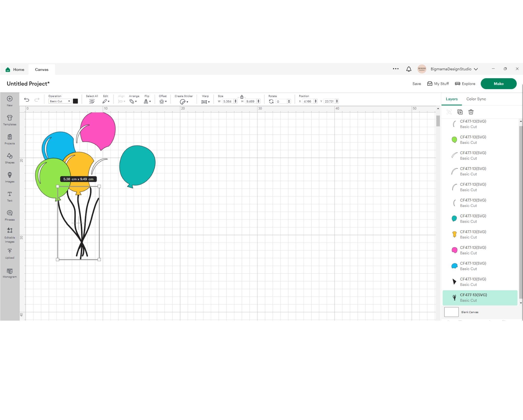Viewport: 523px width, 420px height.
Task: Click the Blank Canvas color thumbnail
Action: point(451,312)
